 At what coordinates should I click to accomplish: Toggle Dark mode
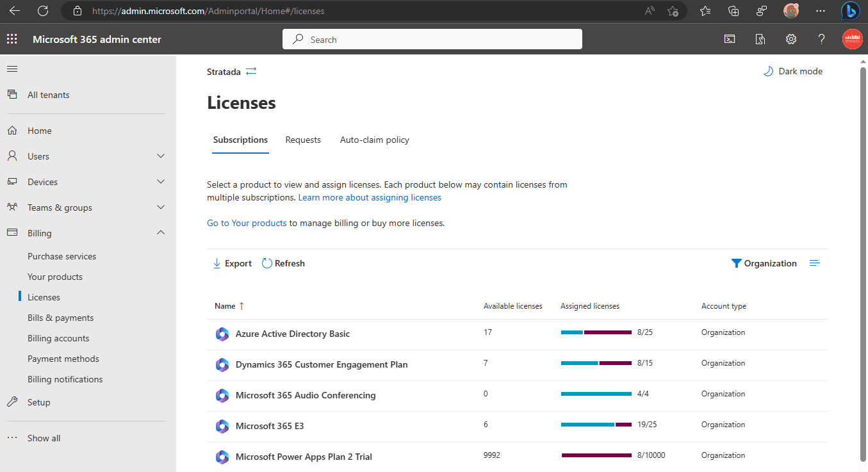[793, 71]
